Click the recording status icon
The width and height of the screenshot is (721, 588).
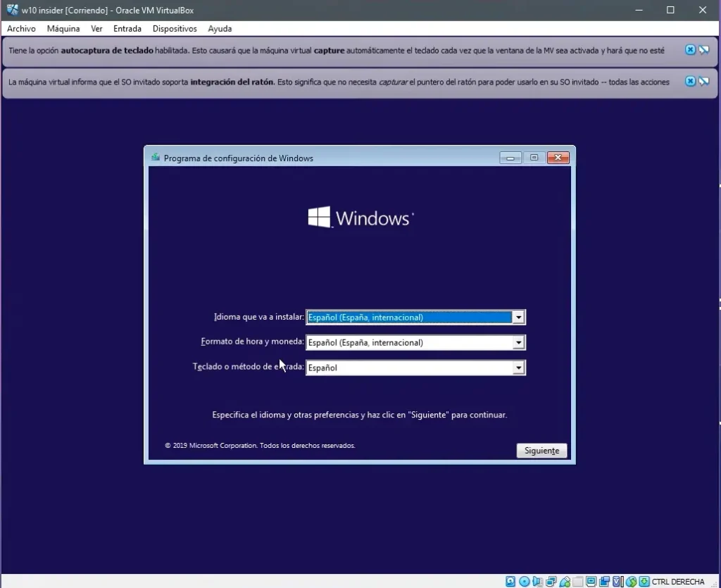coord(604,582)
